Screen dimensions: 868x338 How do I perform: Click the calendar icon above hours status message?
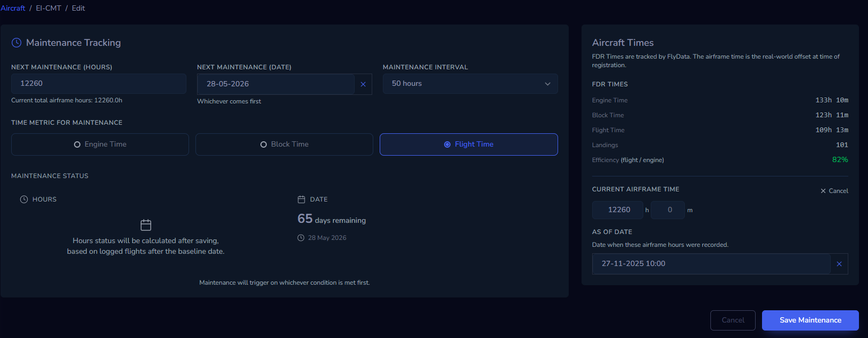pyautogui.click(x=146, y=225)
